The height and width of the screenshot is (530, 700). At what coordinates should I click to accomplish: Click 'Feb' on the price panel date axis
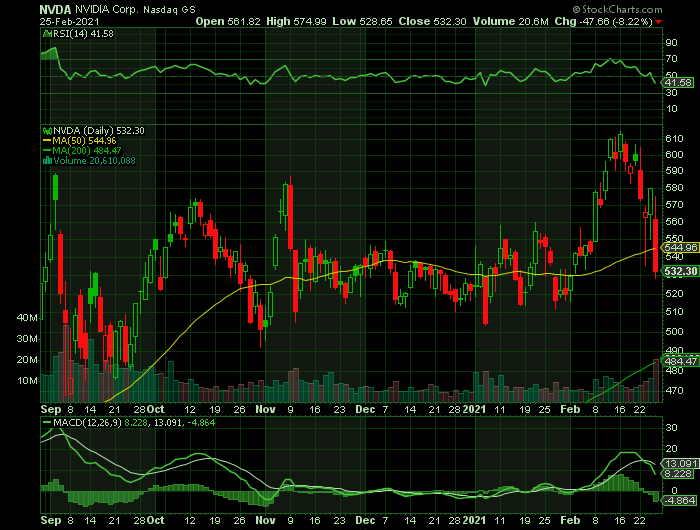click(570, 409)
